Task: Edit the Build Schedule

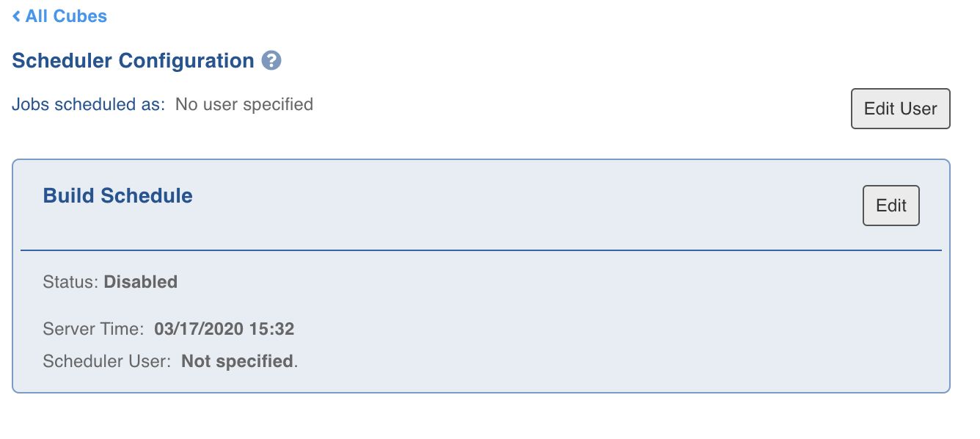Action: pos(891,206)
